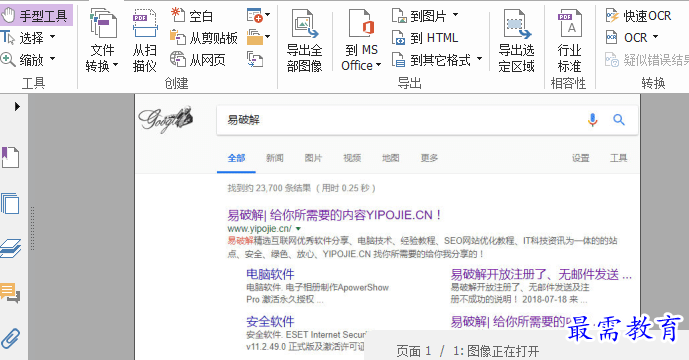689x360 pixels.
Task: Click the blue magnifier search icon
Action: [619, 120]
